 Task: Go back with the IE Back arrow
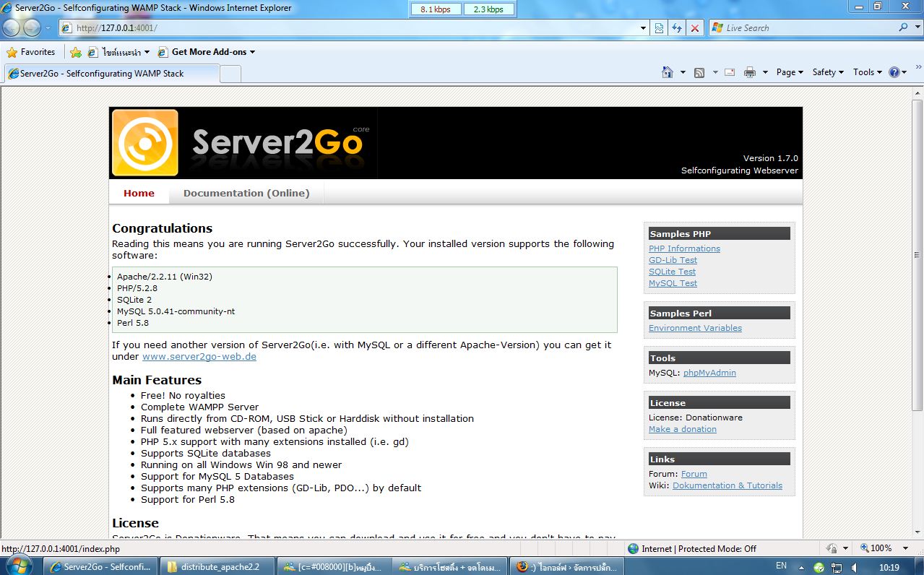pyautogui.click(x=12, y=28)
